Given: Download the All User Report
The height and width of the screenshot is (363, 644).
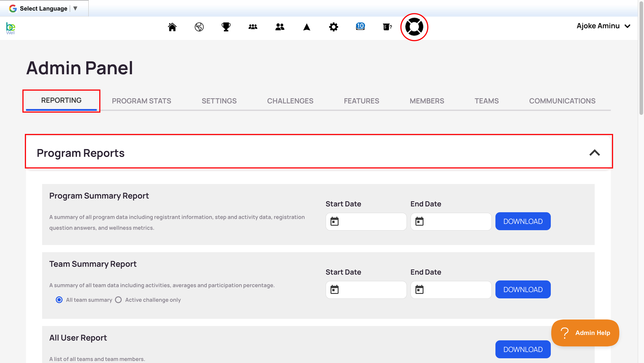Looking at the screenshot, I should pos(523,349).
